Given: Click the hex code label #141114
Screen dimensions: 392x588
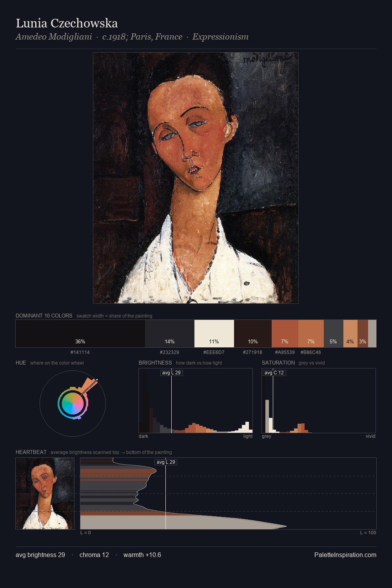Looking at the screenshot, I should pyautogui.click(x=80, y=352).
